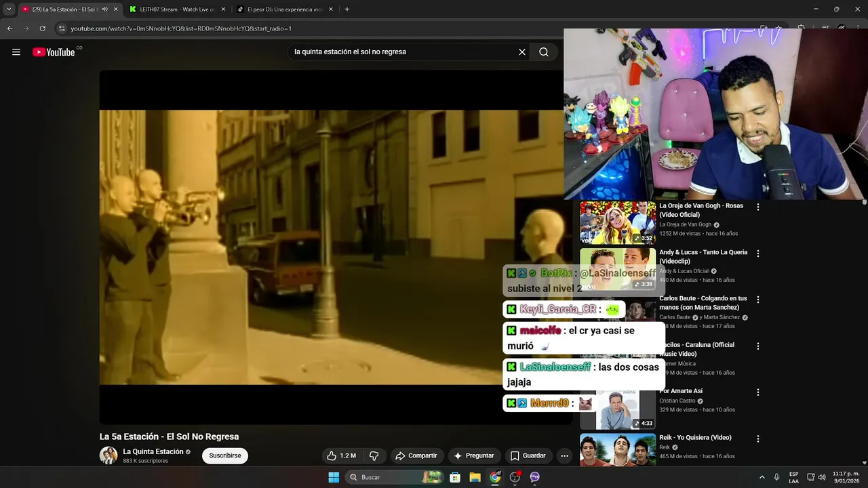This screenshot has width=868, height=488.
Task: Dislike the video with thumbs down
Action: pyautogui.click(x=374, y=456)
